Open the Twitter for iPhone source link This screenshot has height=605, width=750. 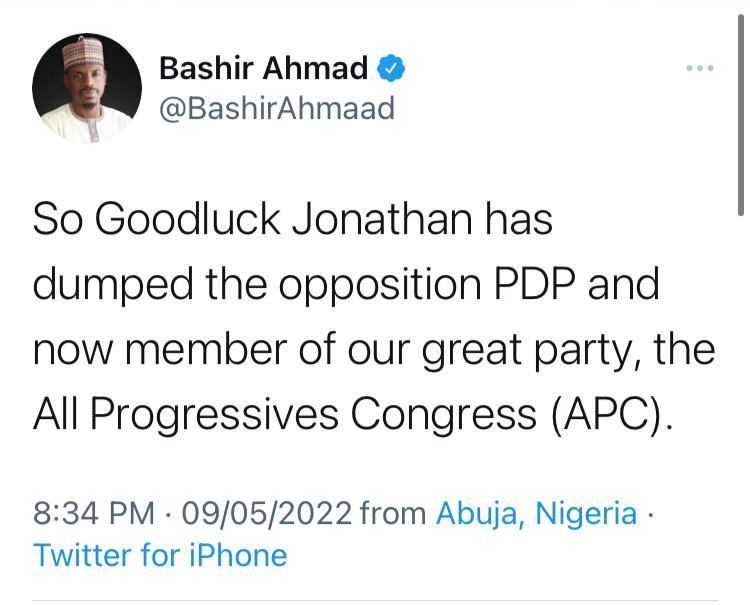[x=160, y=555]
